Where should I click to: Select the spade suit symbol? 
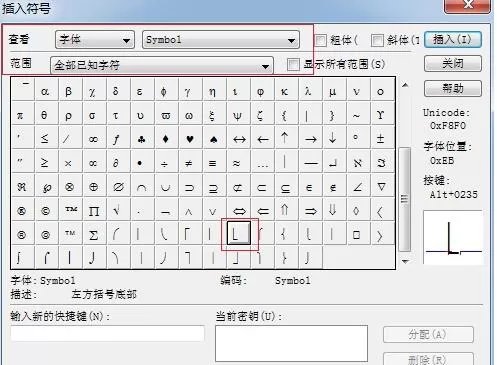(214, 138)
